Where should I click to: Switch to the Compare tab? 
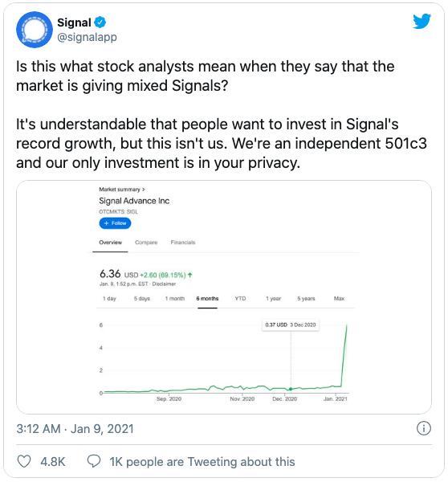(146, 243)
